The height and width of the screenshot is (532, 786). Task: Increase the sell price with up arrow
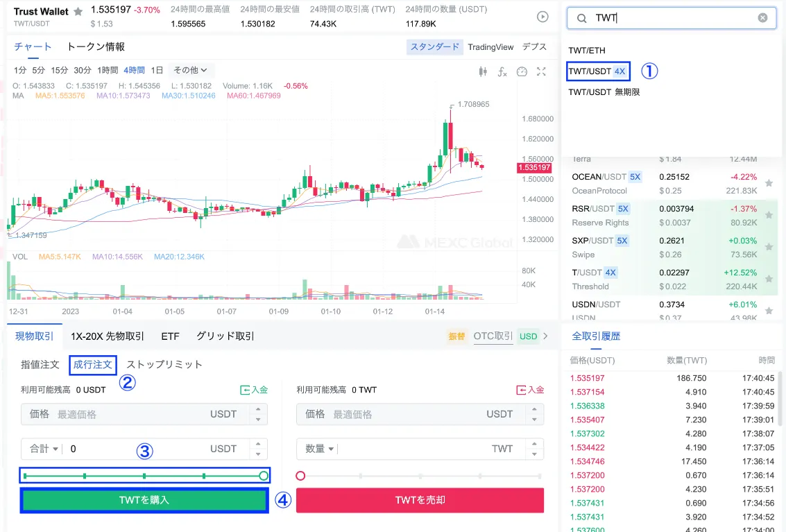coord(534,410)
